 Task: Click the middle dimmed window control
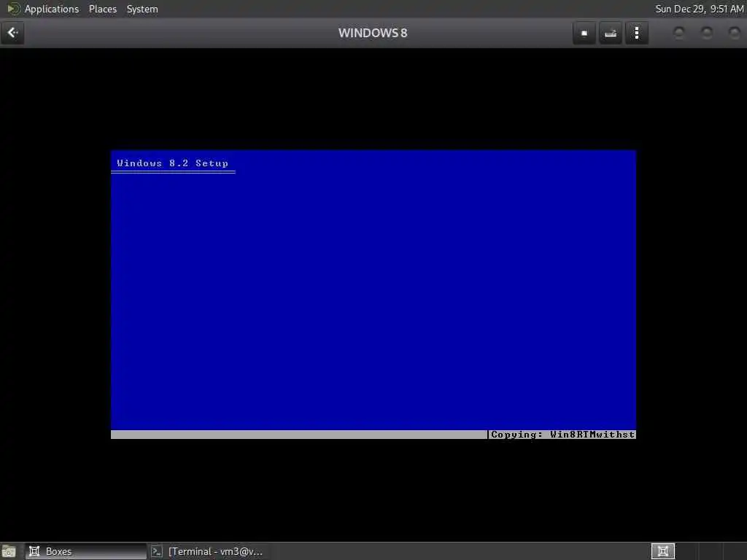[x=706, y=33]
